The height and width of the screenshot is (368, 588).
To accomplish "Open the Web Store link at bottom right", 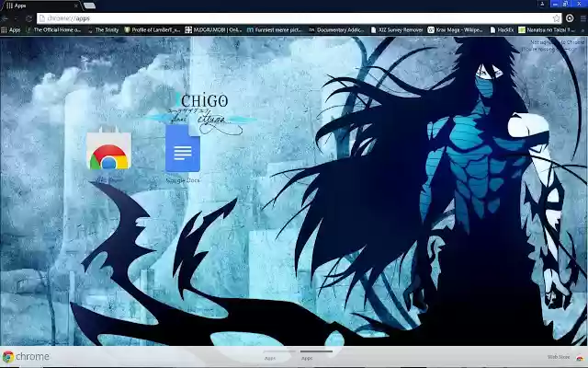I will [566, 357].
